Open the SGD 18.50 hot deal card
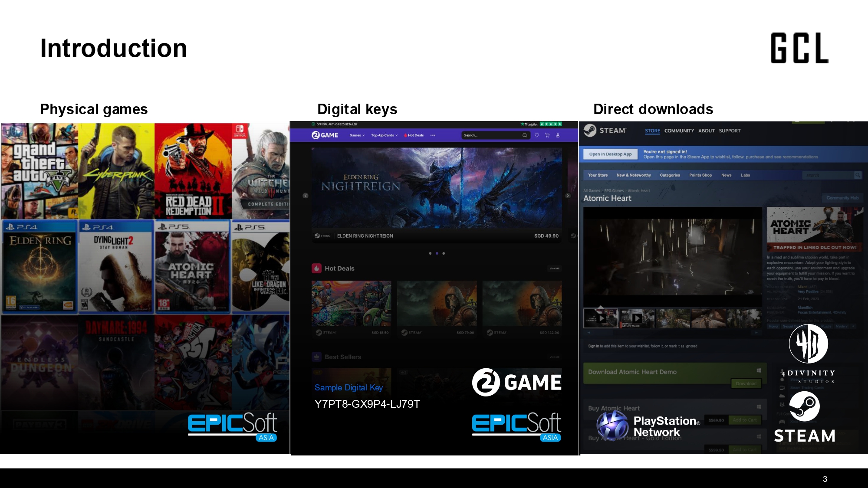Screen dimensions: 868x488 click(x=351, y=309)
